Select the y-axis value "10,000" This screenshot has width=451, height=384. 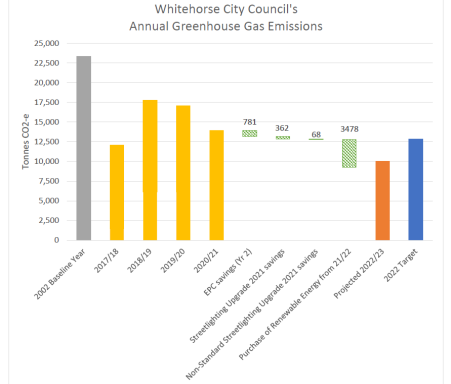[x=47, y=161]
